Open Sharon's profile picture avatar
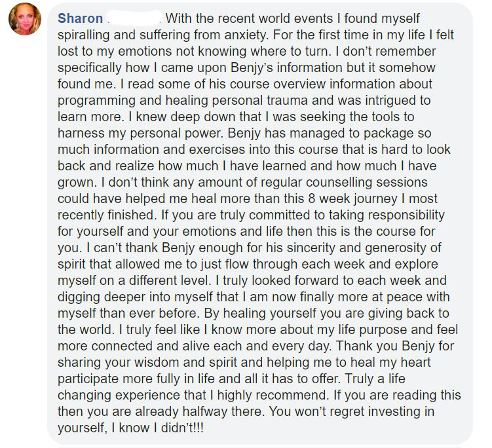 click(25, 19)
